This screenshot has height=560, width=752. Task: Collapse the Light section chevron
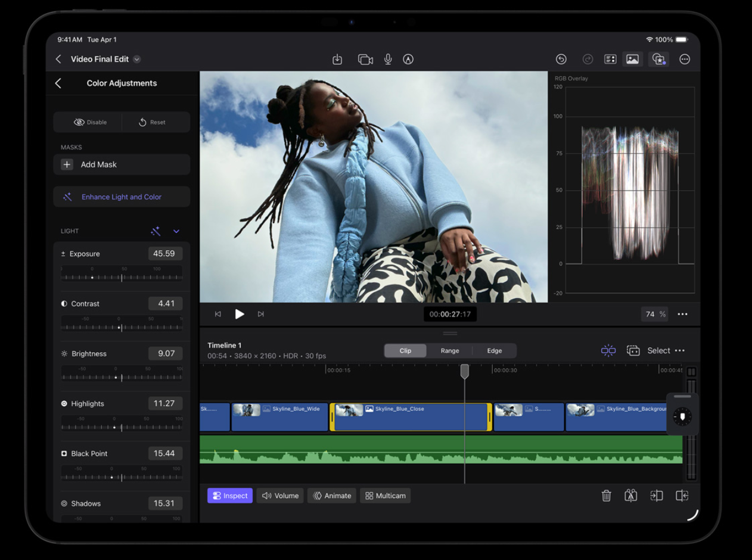176,231
